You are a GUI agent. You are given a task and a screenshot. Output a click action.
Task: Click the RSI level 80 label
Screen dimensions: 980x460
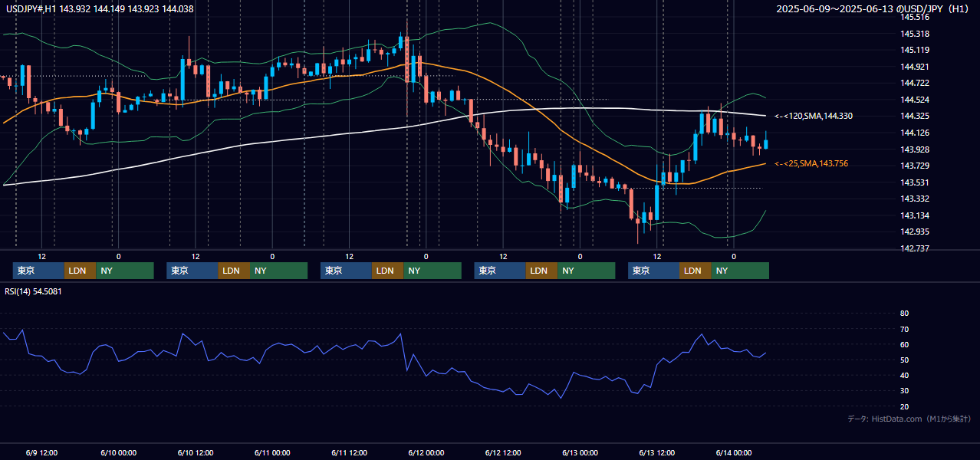point(904,314)
